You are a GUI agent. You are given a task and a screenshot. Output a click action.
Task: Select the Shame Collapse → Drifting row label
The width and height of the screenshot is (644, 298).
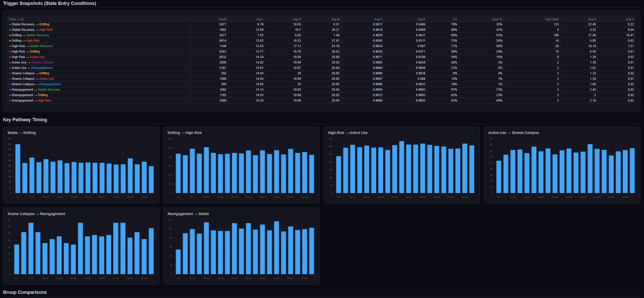pyautogui.click(x=29, y=73)
